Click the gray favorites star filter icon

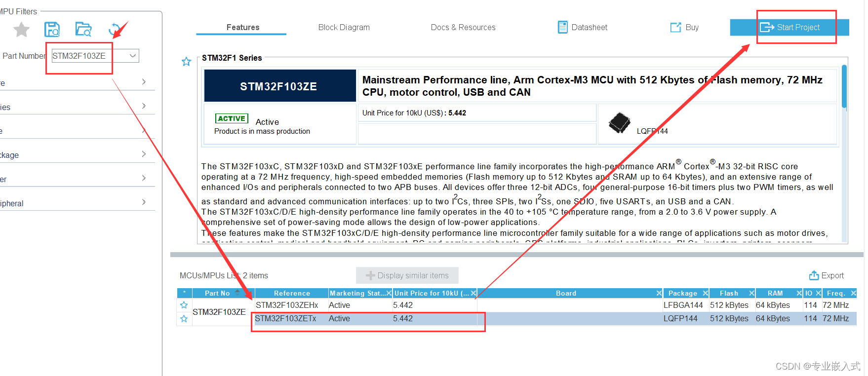pyautogui.click(x=21, y=30)
